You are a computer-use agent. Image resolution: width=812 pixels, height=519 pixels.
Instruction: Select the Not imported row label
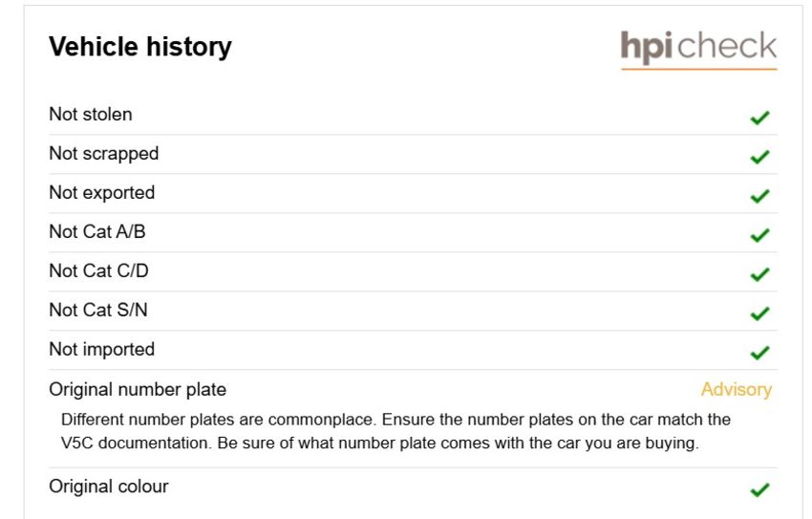[101, 349]
